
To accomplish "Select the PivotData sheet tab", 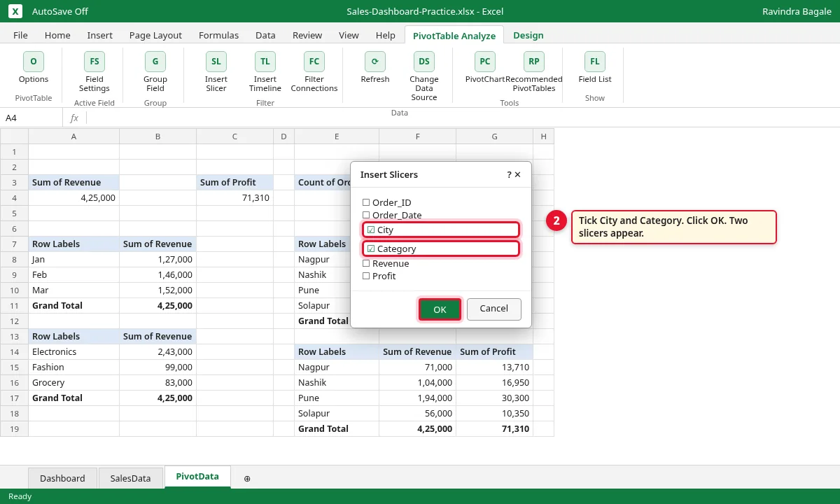I will [x=197, y=477].
